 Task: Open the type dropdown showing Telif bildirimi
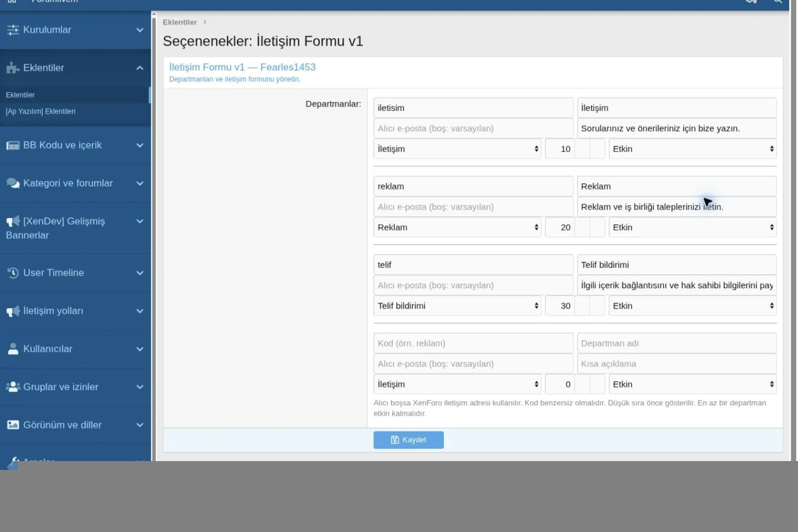(x=457, y=306)
